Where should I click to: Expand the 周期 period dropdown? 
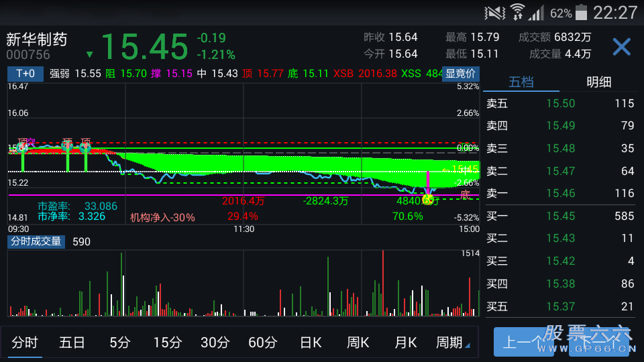click(x=452, y=343)
